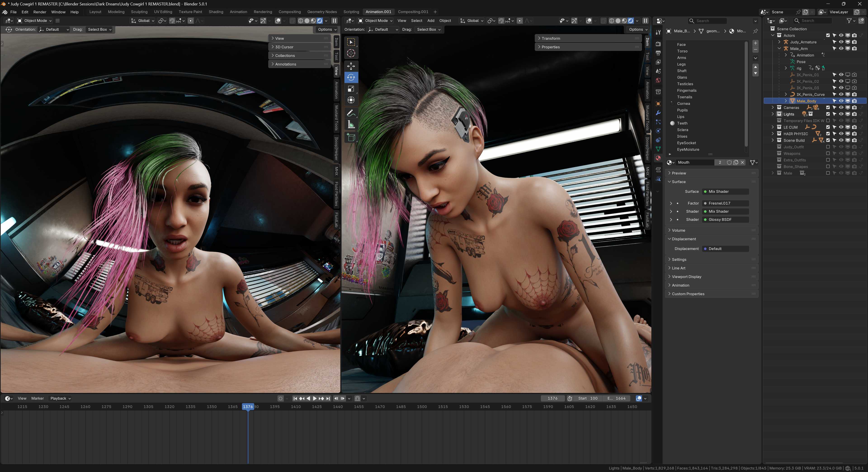This screenshot has height=472, width=868.
Task: Toggle the Actors collection checkbox
Action: (x=828, y=35)
